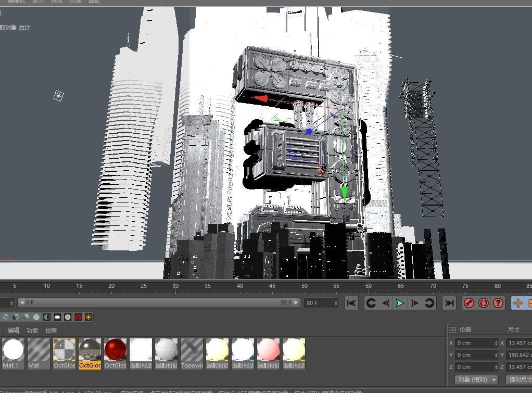This screenshot has width=532, height=393.
Task: Open the 对象 (相对) dropdown
Action: 476,379
